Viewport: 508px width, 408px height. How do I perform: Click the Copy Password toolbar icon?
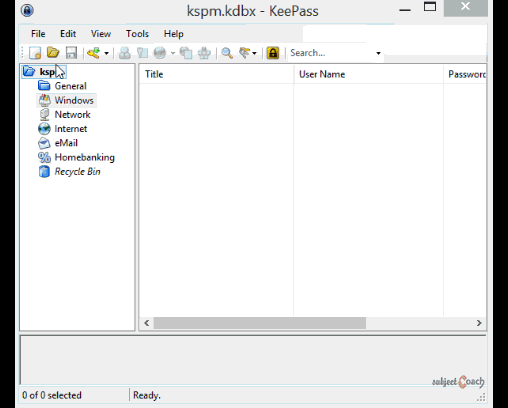pyautogui.click(x=142, y=53)
